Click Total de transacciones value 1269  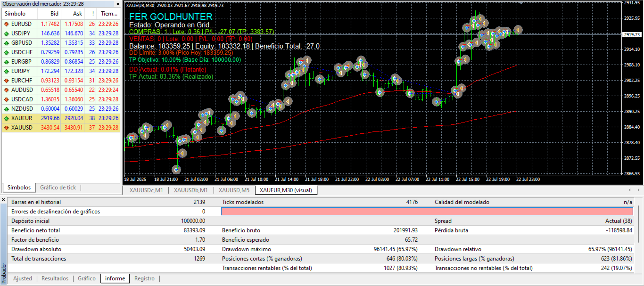click(x=199, y=259)
